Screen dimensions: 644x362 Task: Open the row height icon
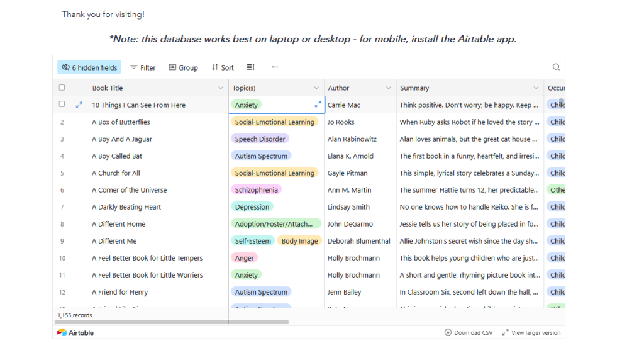click(x=250, y=67)
